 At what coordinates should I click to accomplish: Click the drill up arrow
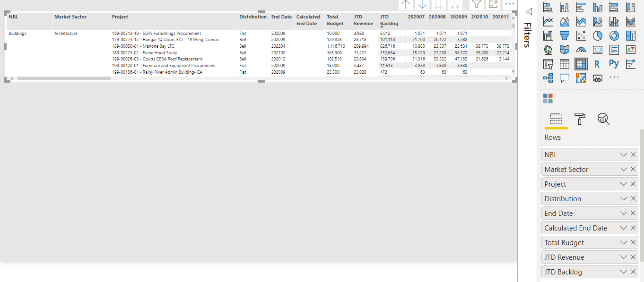point(406,4)
